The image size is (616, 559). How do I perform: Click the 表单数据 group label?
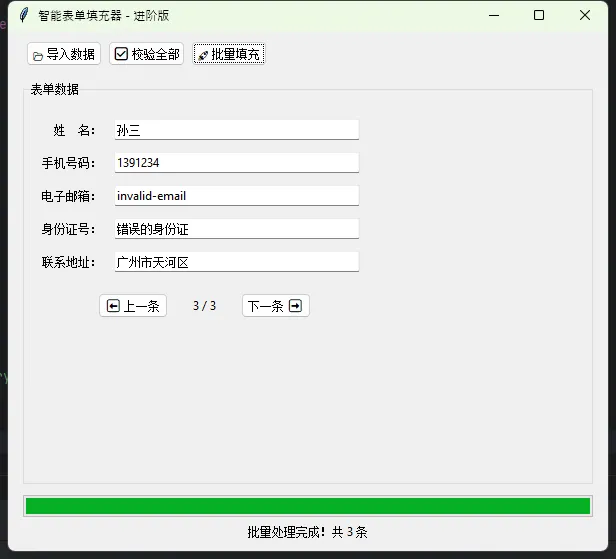pos(55,90)
